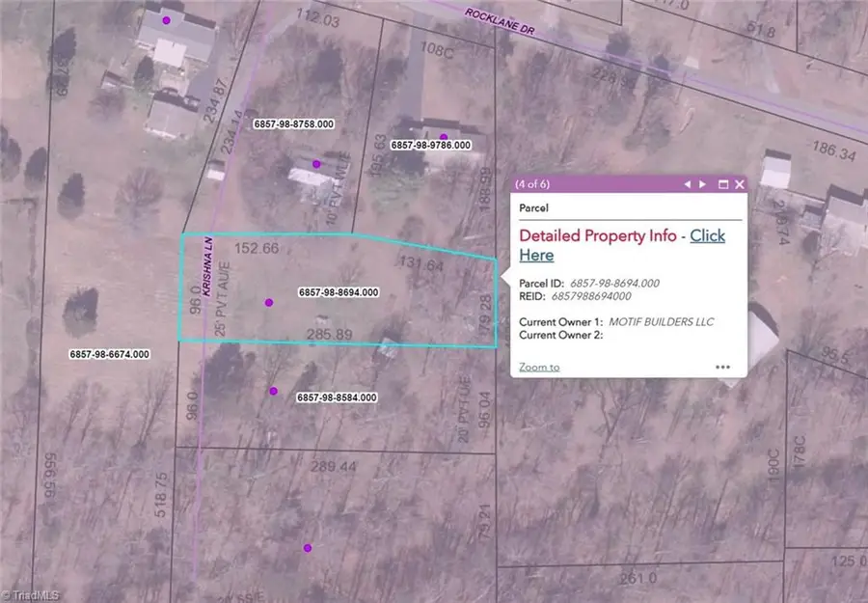Select the purple point in parcel 6857-98-8694.000

(x=269, y=303)
